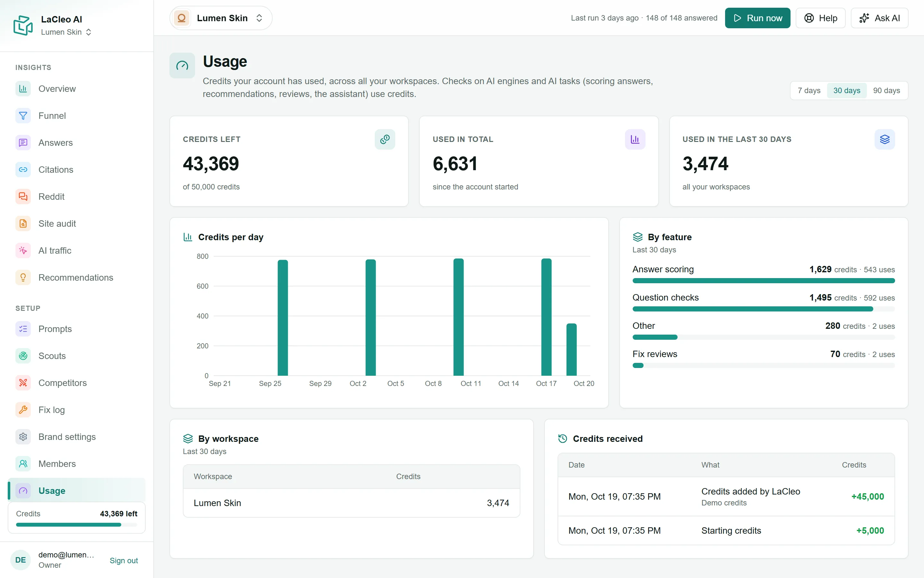Click the Answer scoring usage bar
This screenshot has height=578, width=924.
tap(764, 281)
